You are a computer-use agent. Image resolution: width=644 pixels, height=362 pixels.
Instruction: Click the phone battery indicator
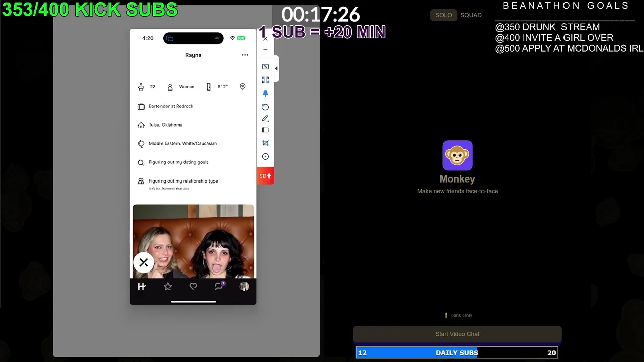coord(241,38)
